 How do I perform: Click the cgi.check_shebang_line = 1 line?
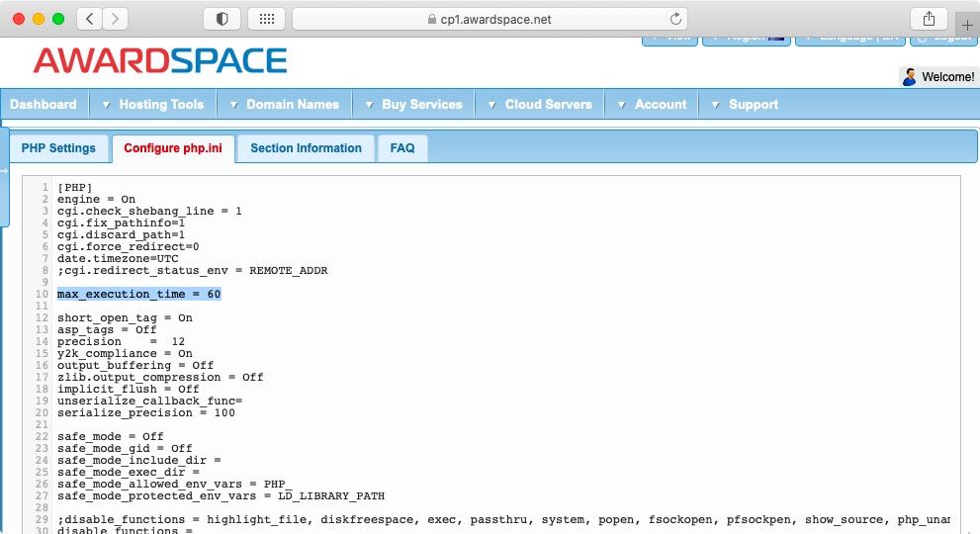149,212
